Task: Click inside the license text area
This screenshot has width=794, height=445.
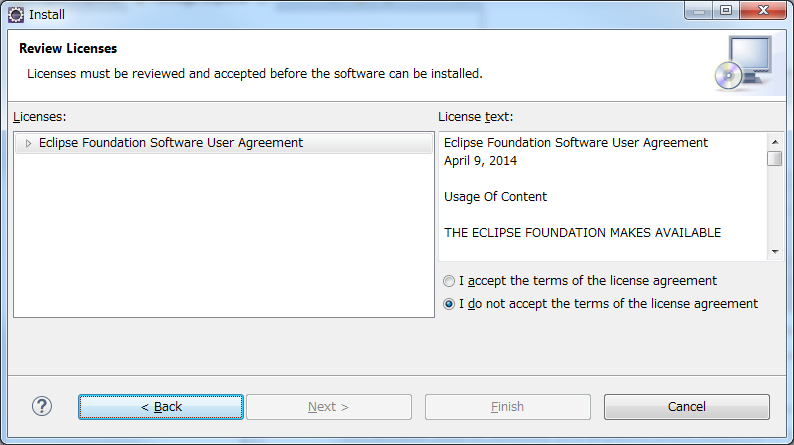Action: (x=603, y=196)
